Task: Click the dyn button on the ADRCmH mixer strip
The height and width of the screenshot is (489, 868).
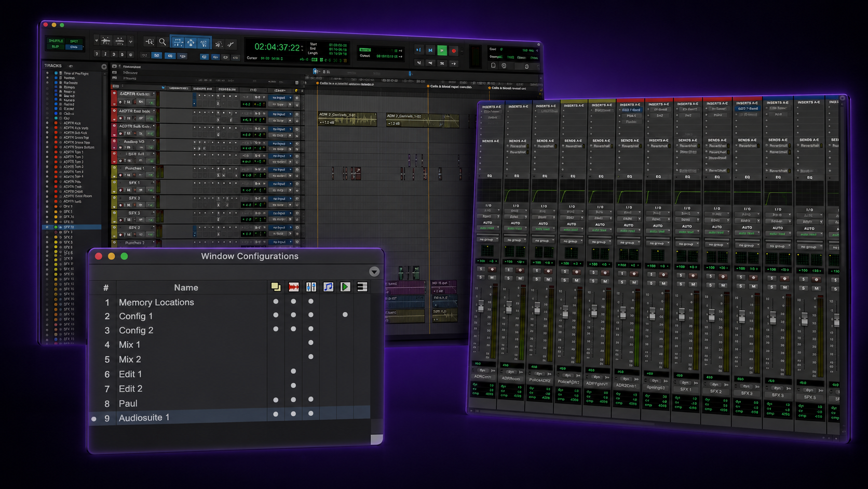Action: click(x=483, y=370)
